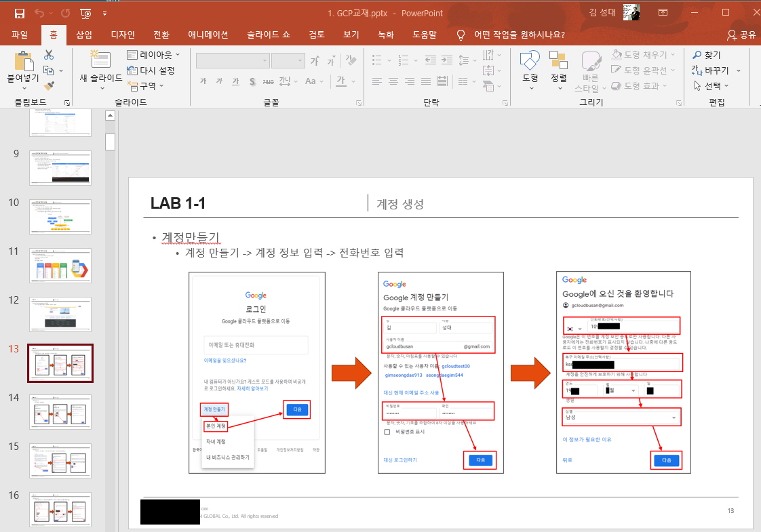Open Shape Effects (도형 효과) dropdown
761x532 pixels.
coord(639,86)
